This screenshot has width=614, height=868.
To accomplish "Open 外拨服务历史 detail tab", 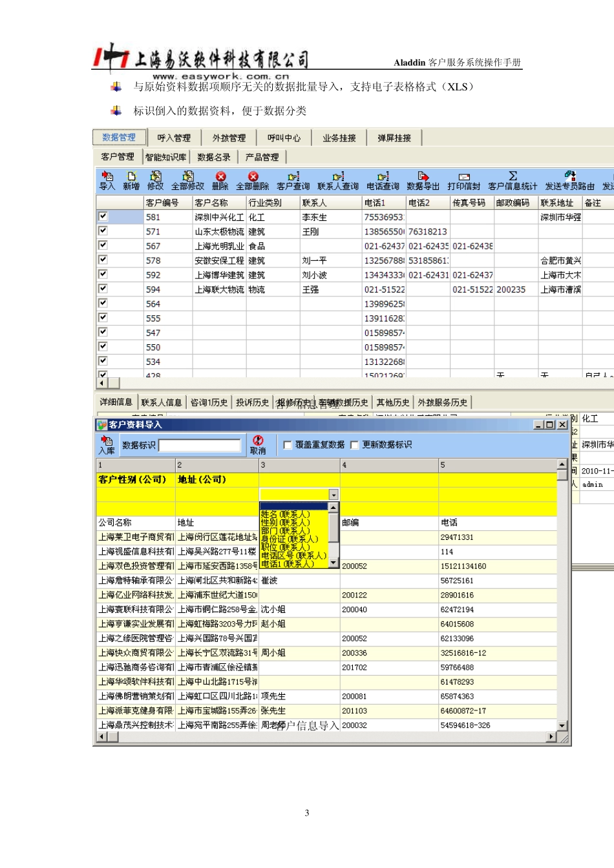I will pos(442,402).
